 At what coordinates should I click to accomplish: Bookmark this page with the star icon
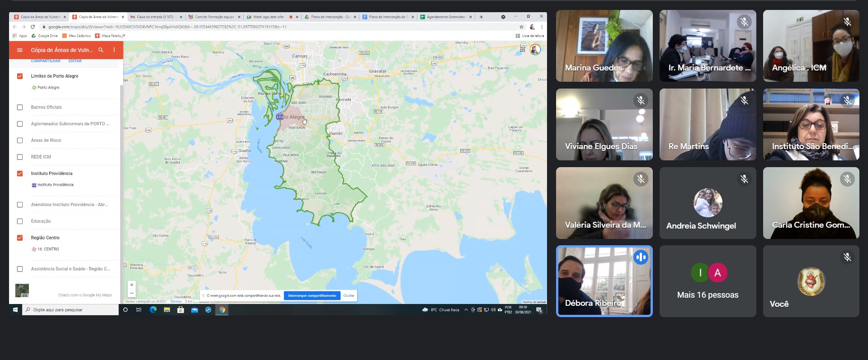(521, 27)
